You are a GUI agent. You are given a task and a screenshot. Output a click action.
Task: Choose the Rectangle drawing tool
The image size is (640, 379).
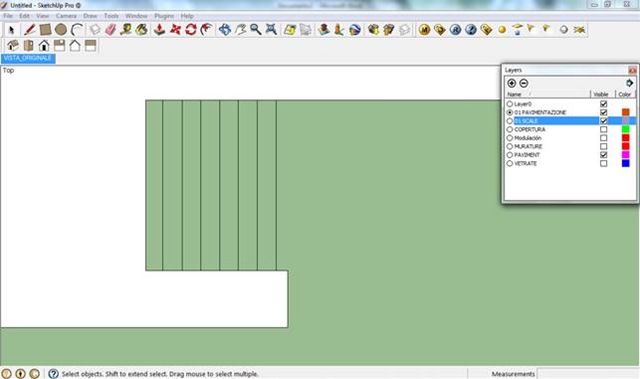[45, 29]
